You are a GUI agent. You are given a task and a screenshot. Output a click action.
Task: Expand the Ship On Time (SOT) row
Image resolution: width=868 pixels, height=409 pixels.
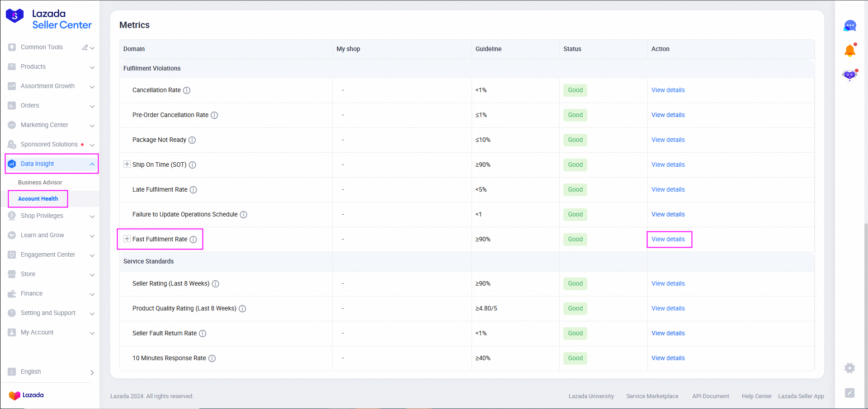pos(127,165)
